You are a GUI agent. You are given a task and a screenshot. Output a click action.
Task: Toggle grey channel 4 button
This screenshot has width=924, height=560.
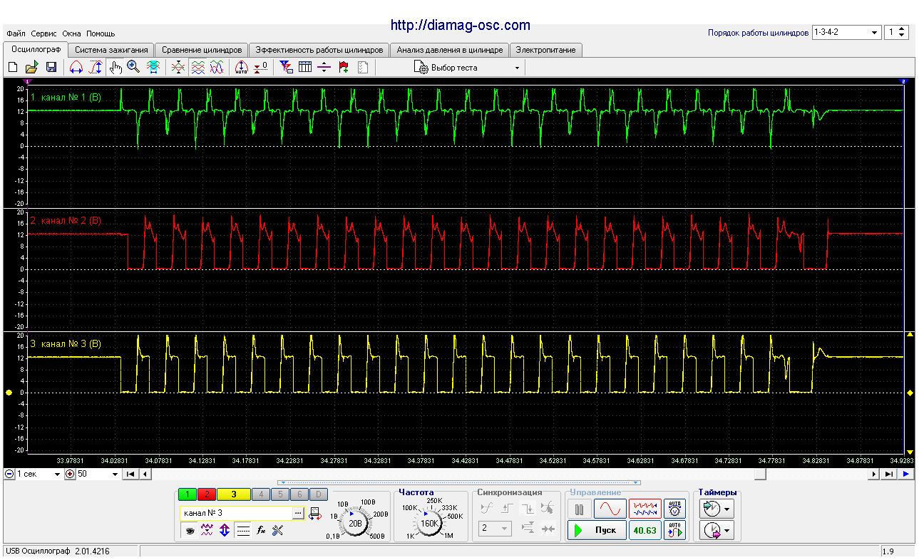coord(261,494)
